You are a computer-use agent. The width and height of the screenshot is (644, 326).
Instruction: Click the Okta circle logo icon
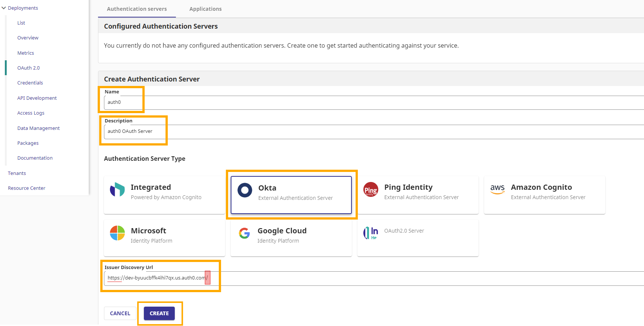click(x=245, y=190)
